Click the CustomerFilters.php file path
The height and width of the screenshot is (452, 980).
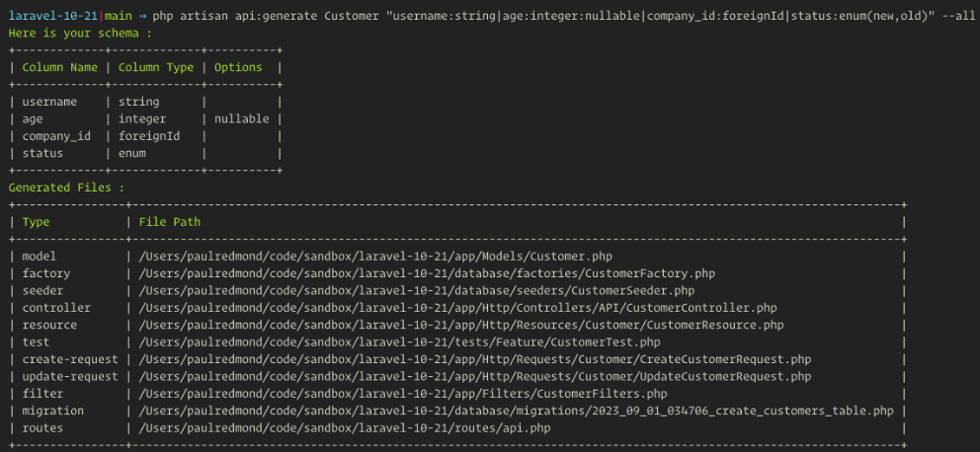(403, 394)
